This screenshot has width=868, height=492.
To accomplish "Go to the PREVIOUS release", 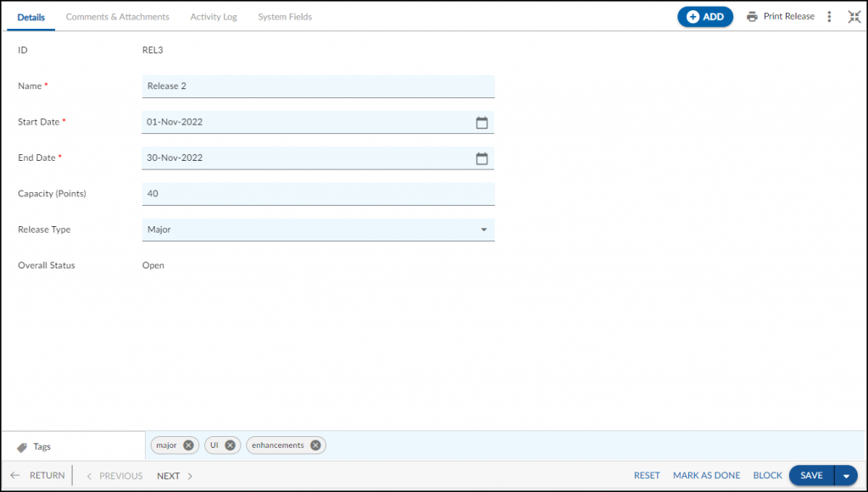I will pyautogui.click(x=120, y=476).
